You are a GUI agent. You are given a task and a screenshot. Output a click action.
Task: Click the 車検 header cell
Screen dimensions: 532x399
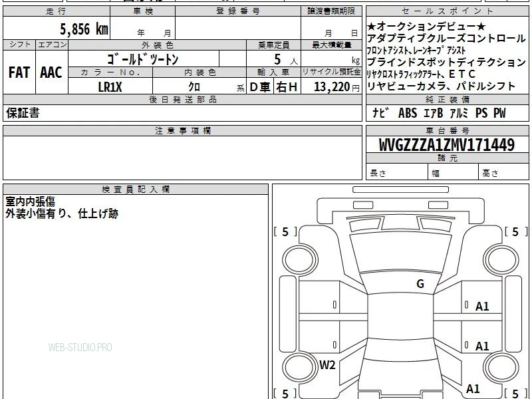click(143, 11)
